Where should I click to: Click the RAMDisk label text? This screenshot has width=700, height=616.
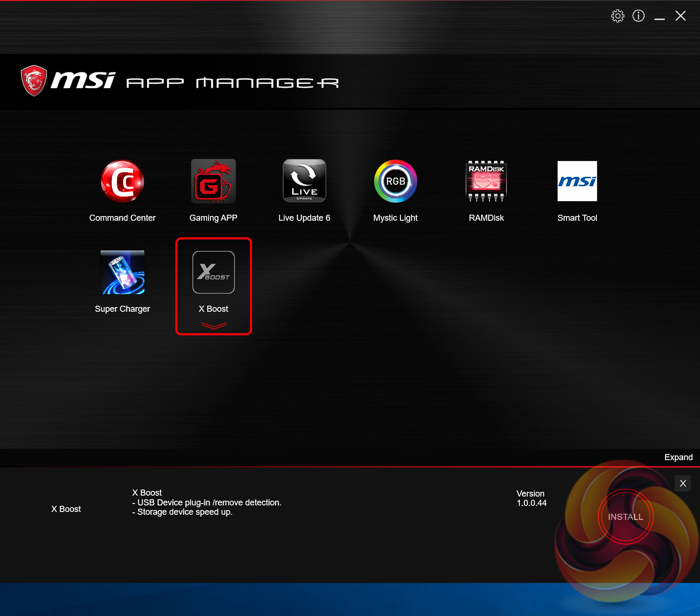[486, 218]
